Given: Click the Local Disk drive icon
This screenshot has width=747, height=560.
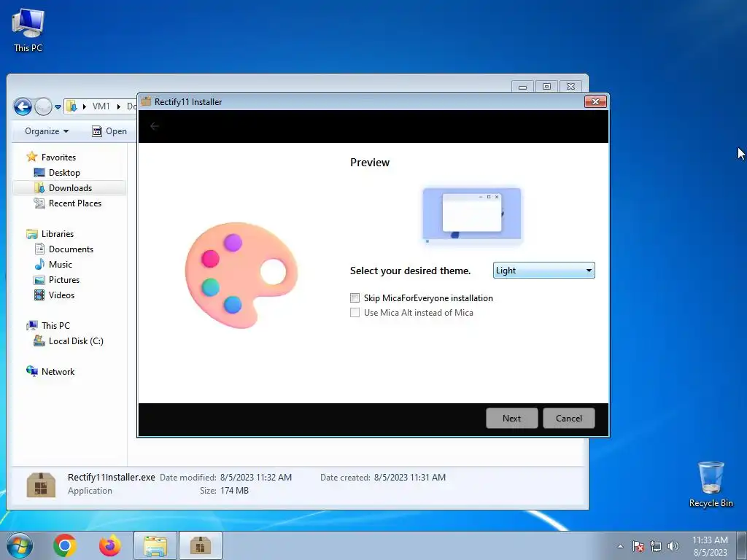Looking at the screenshot, I should [39, 341].
